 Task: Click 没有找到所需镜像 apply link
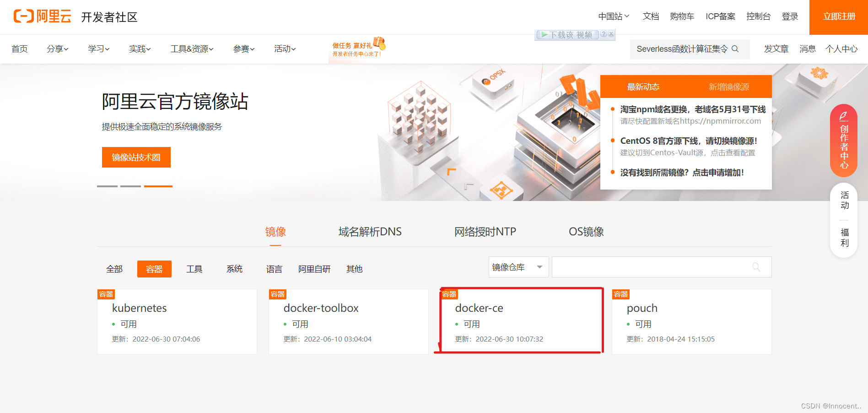(682, 173)
